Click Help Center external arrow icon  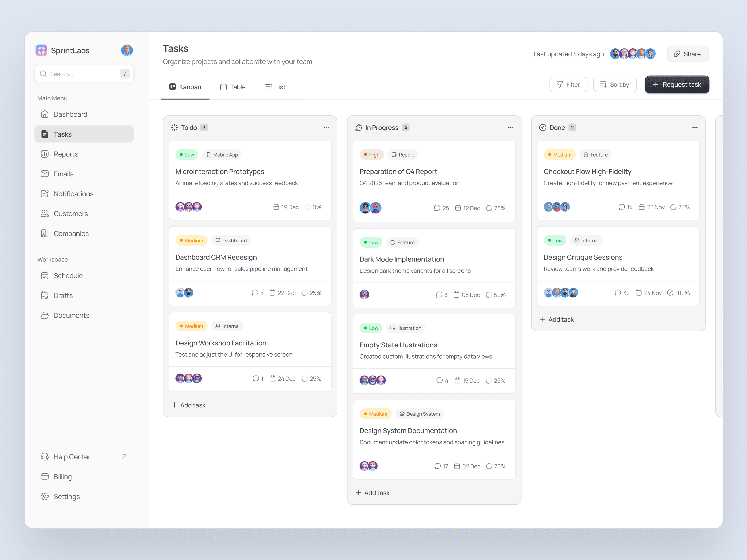pyautogui.click(x=124, y=457)
